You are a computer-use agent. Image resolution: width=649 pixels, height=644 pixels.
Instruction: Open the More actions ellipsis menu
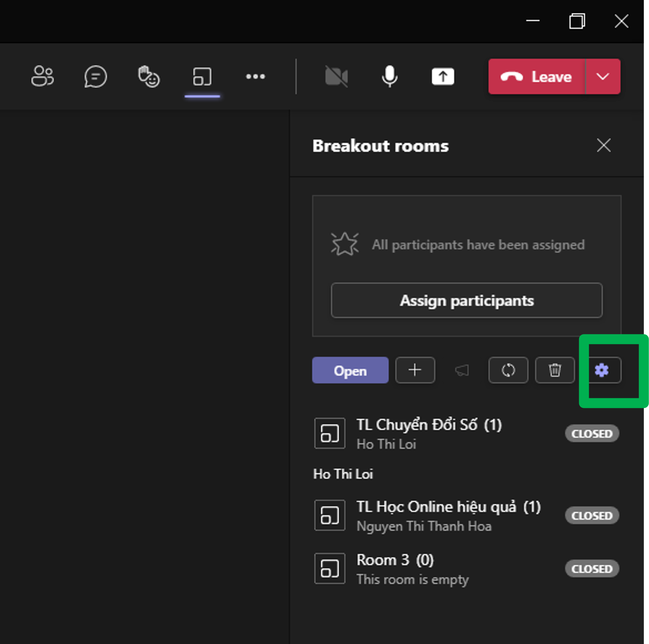pyautogui.click(x=255, y=76)
